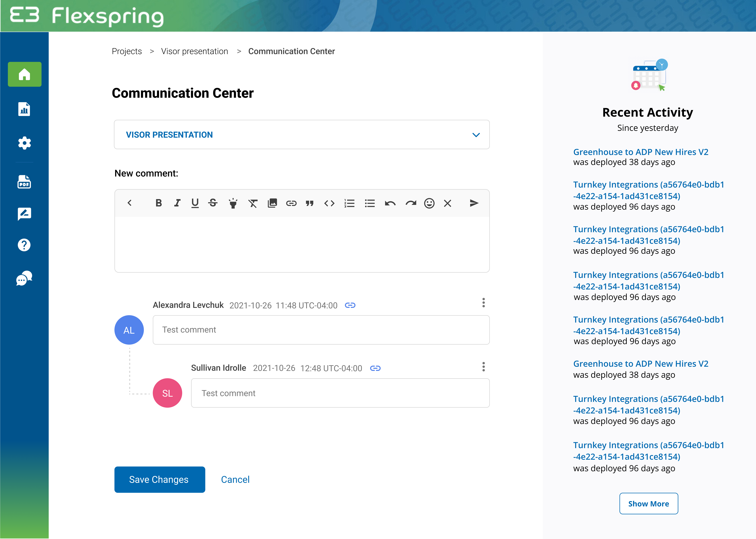Screen dimensions: 756x539
Task: Click Alexandra Levchuk's Test comment box
Action: (x=321, y=330)
